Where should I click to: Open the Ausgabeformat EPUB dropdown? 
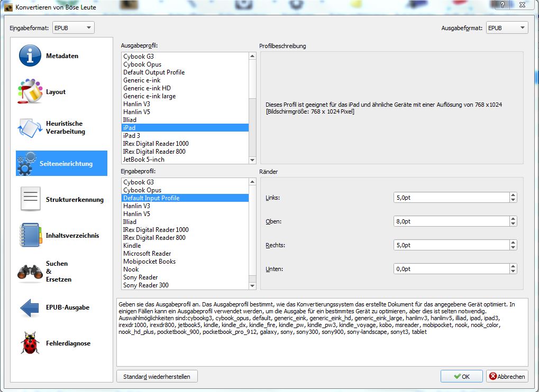coord(507,28)
